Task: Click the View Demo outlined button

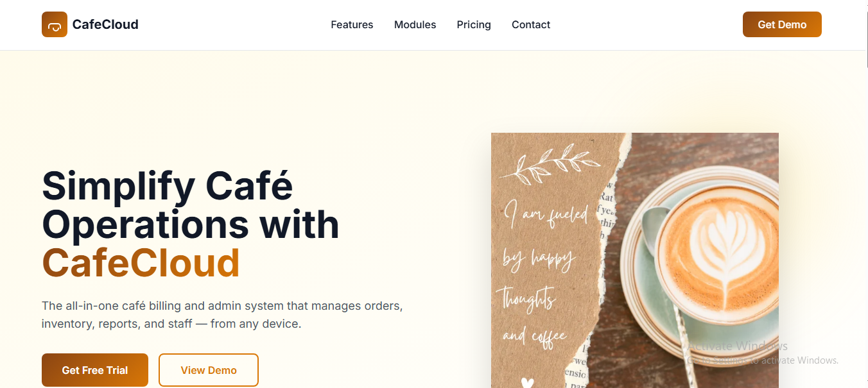Action: tap(209, 370)
